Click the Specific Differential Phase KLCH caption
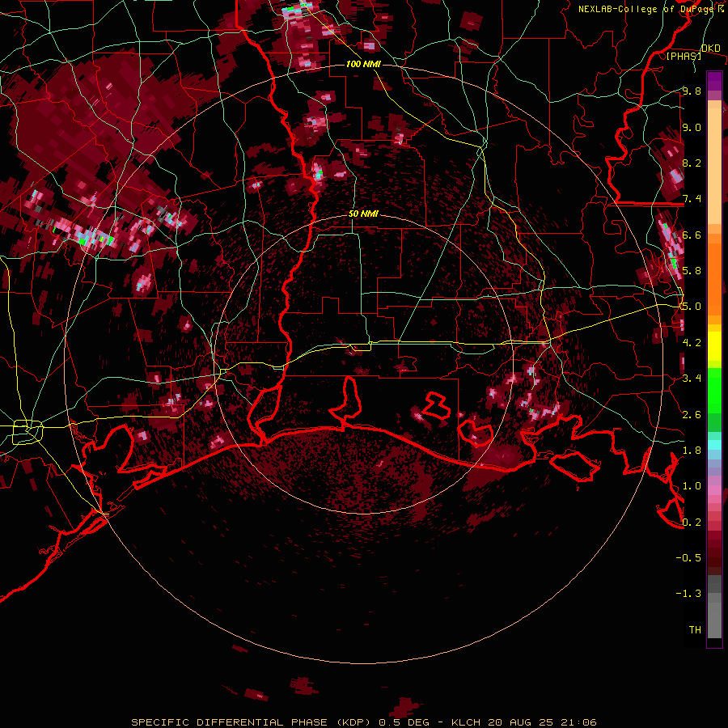This screenshot has height=728, width=728. click(364, 722)
